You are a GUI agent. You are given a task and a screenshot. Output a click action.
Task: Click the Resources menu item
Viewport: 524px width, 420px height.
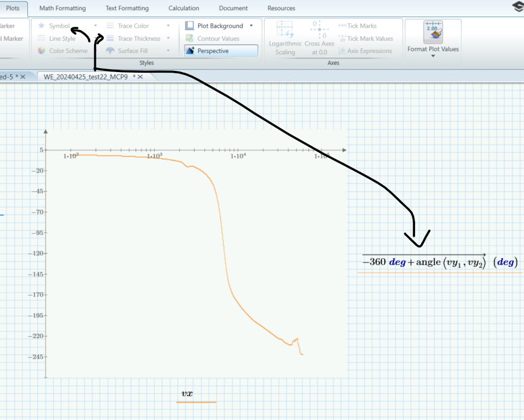pyautogui.click(x=281, y=8)
